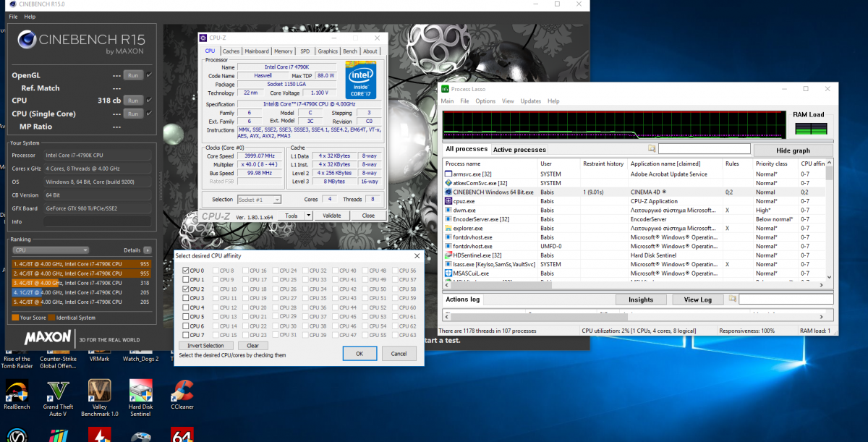Uncheck CPU 2 affinity checkbox
The image size is (868, 442).
coord(187,289)
